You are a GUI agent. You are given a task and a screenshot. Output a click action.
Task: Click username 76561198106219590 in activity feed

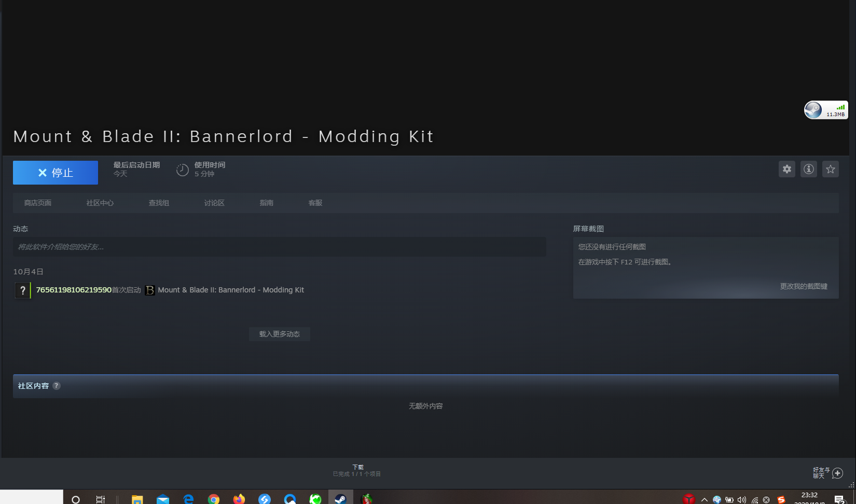(74, 290)
